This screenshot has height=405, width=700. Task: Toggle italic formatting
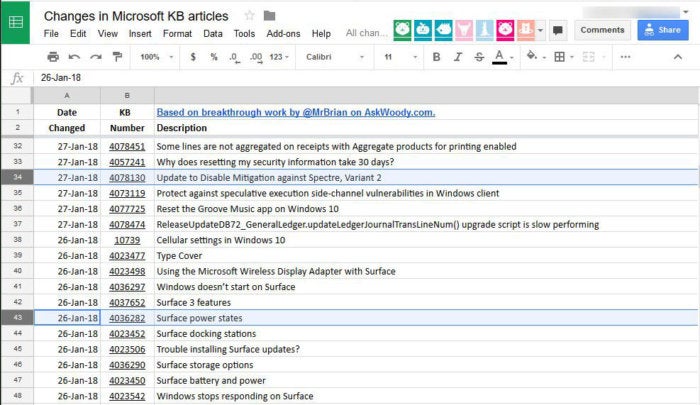458,57
